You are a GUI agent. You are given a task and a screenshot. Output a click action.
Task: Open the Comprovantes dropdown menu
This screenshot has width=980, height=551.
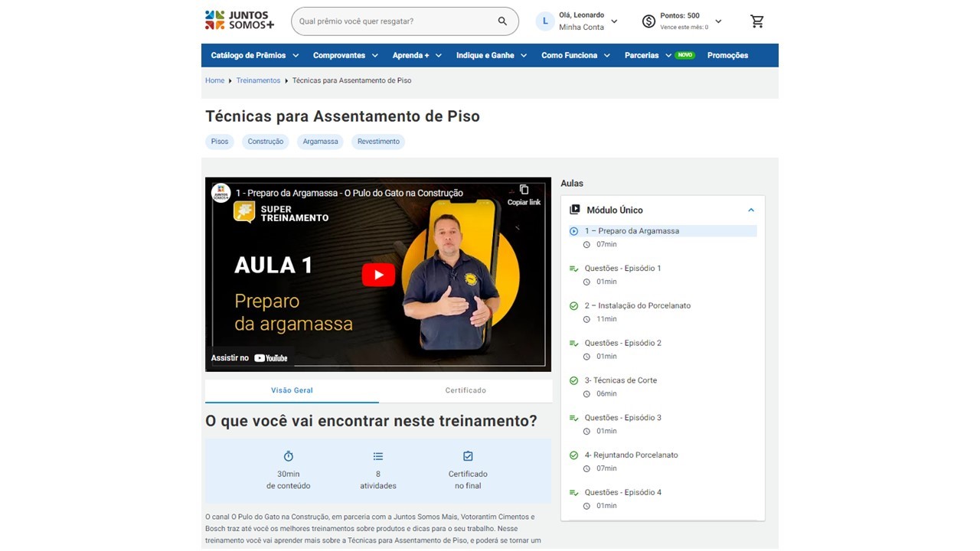(346, 55)
